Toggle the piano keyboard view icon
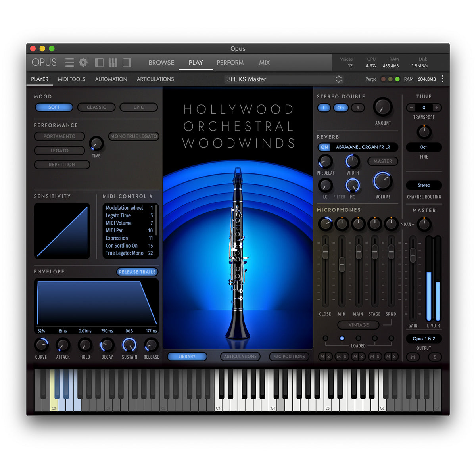The width and height of the screenshot is (476, 476). point(113,63)
